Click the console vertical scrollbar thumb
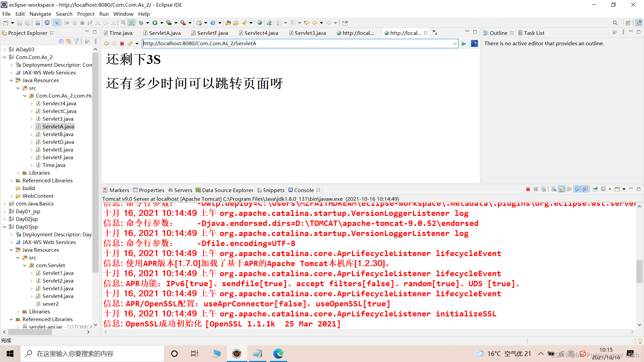Screen dimensions: 644x362 click(x=639, y=271)
